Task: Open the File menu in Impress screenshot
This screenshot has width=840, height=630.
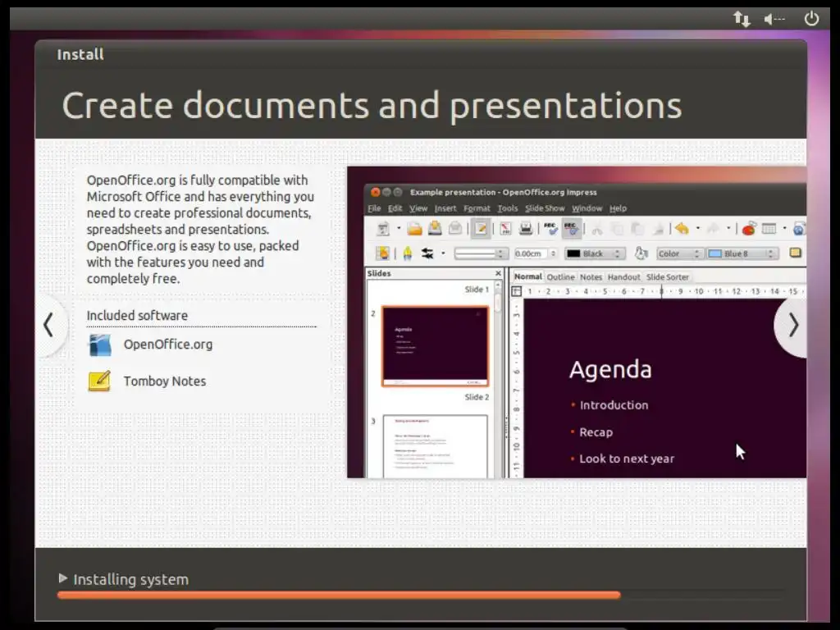Action: pyautogui.click(x=374, y=208)
